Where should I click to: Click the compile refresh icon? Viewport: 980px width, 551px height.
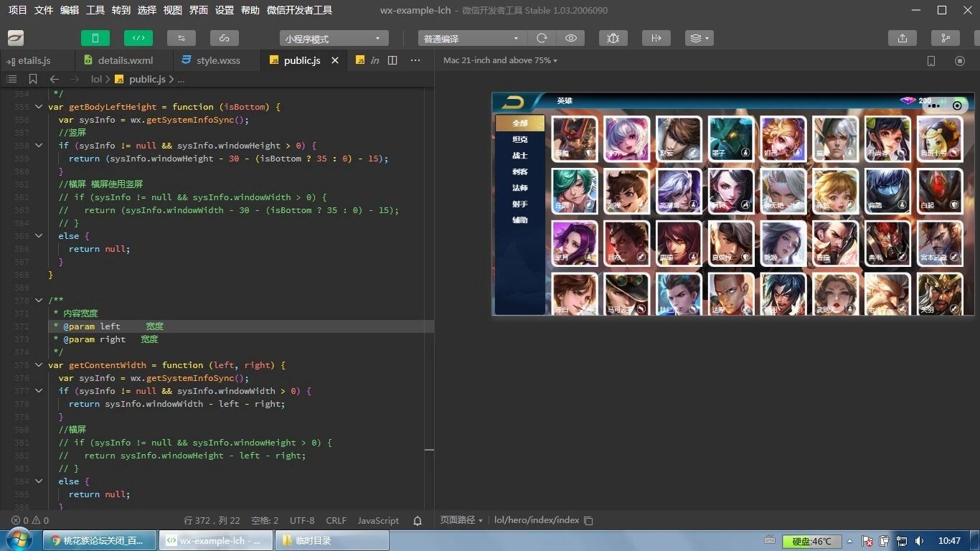pos(542,38)
